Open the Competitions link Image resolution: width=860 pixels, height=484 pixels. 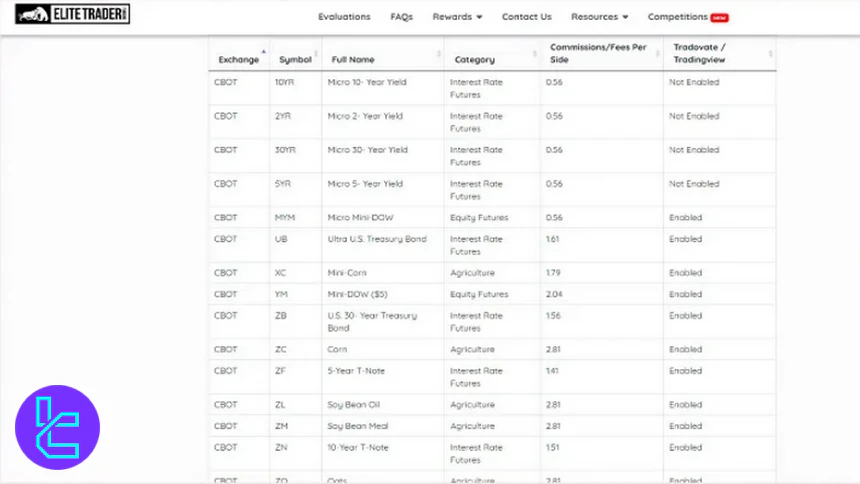tap(677, 17)
